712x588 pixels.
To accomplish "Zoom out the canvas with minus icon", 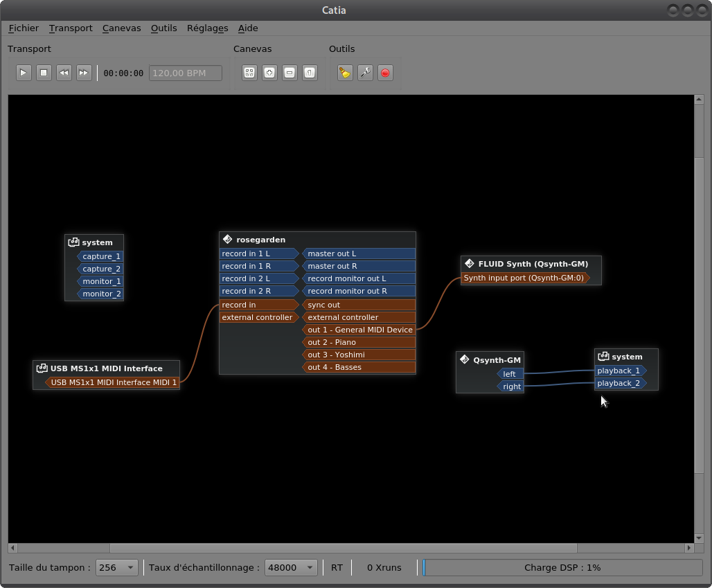I will tap(290, 73).
